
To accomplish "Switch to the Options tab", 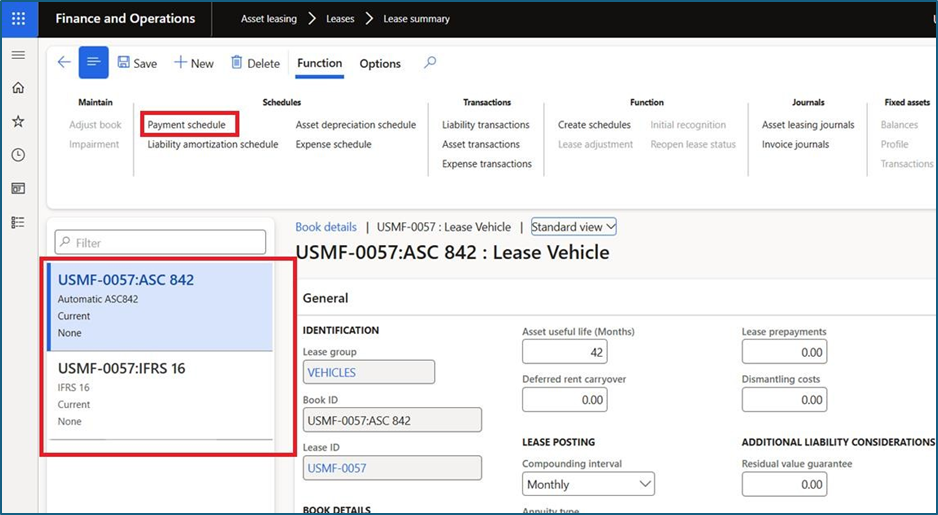I will pos(380,63).
